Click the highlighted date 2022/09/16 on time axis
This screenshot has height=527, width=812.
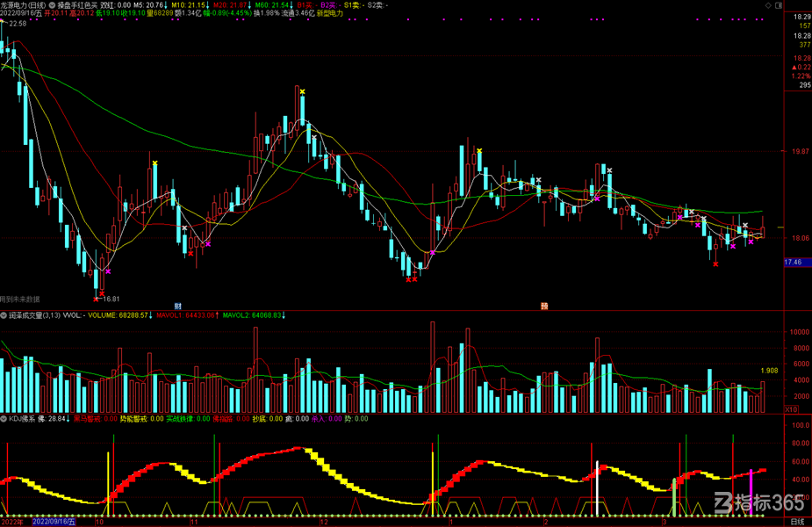54,522
